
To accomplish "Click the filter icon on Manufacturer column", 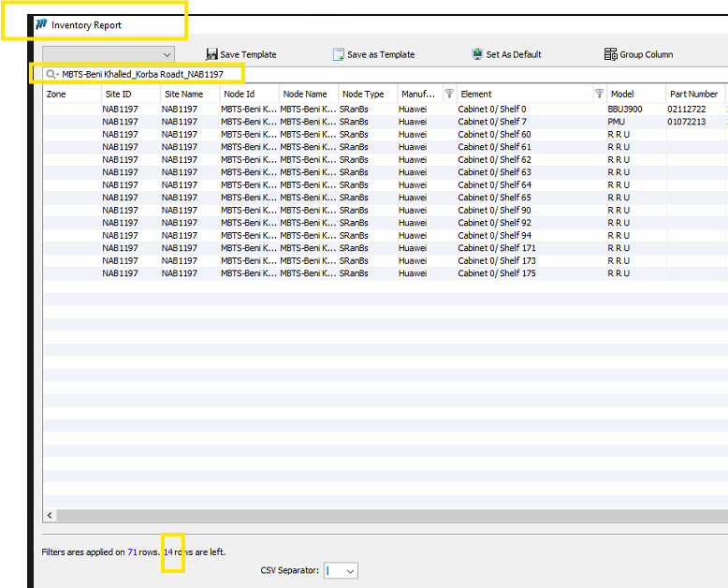I will point(449,94).
